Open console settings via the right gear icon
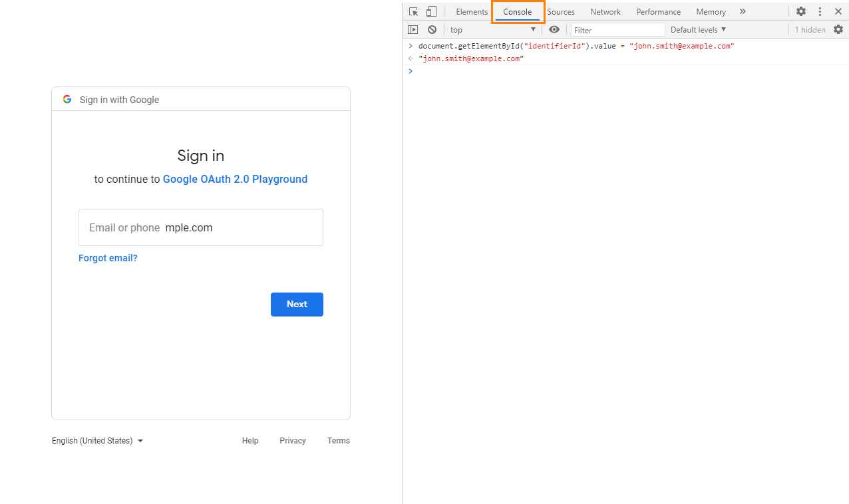Screen dimensions: 849x504 (838, 29)
